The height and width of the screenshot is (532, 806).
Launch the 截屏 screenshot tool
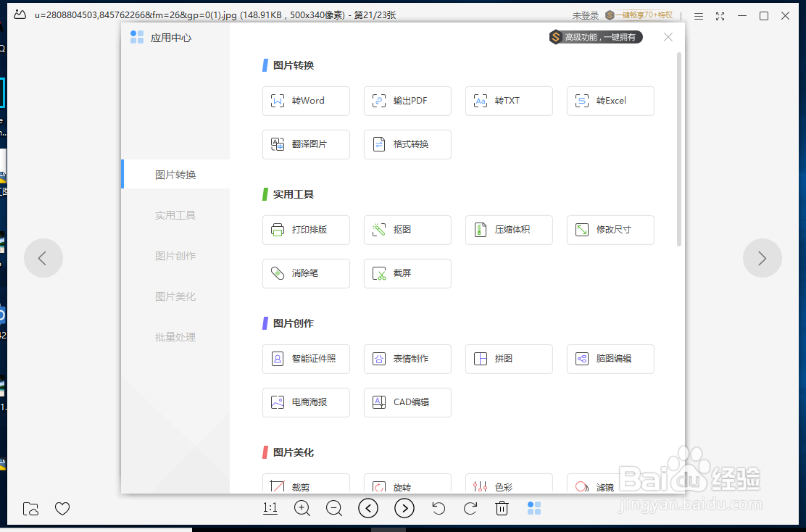[x=407, y=273]
